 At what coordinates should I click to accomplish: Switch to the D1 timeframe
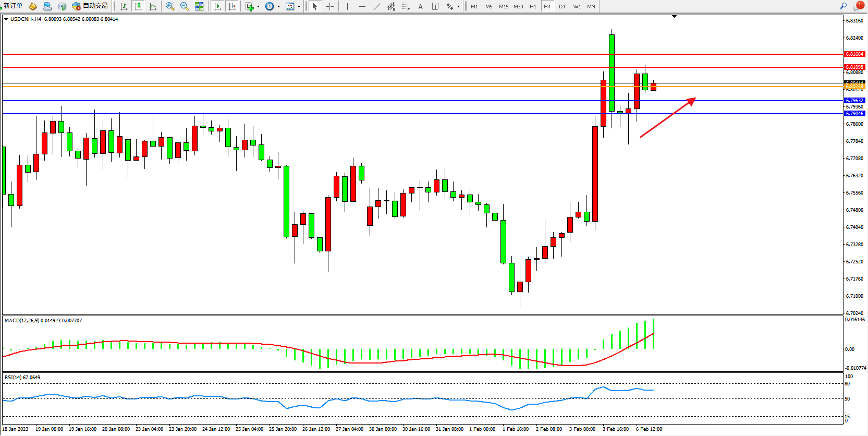point(562,6)
